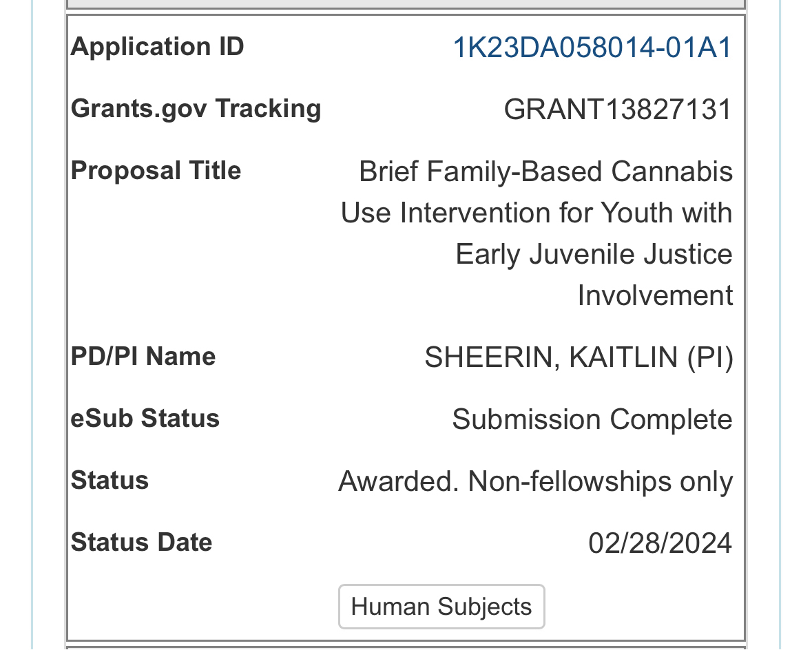The image size is (812, 650).
Task: Click tracking number GRANT13827131
Action: click(618, 109)
